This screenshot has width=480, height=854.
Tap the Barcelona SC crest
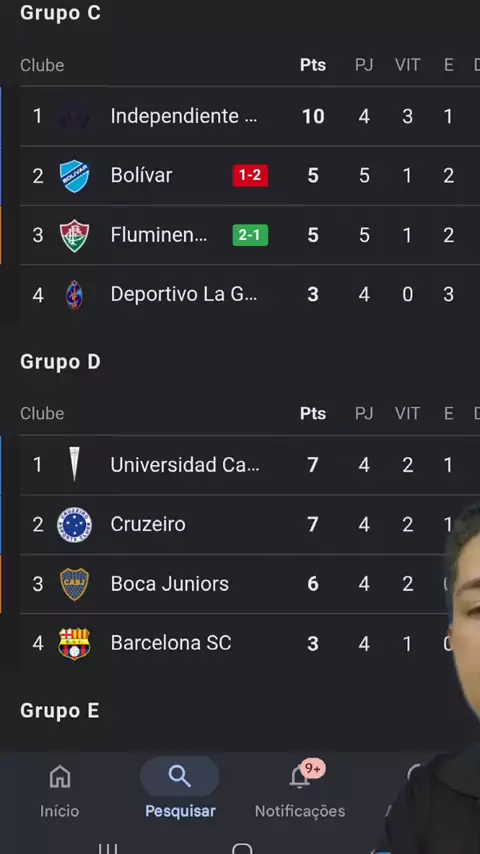[74, 643]
